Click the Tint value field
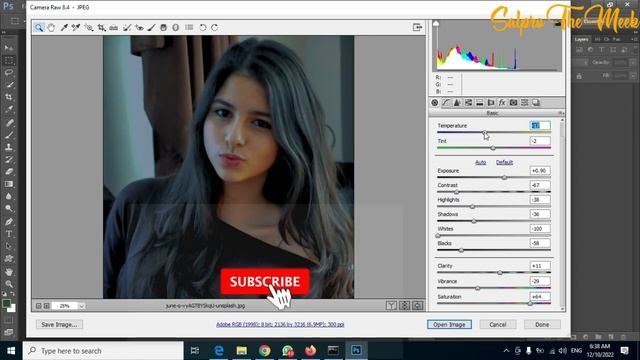Viewport: 640px width, 360px height. click(x=540, y=141)
